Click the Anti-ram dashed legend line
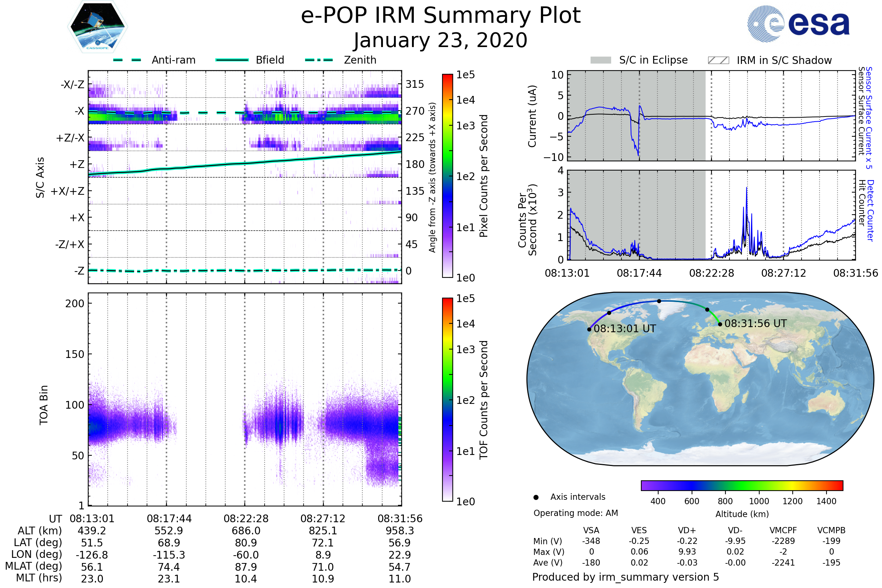The height and width of the screenshot is (588, 882). [127, 60]
